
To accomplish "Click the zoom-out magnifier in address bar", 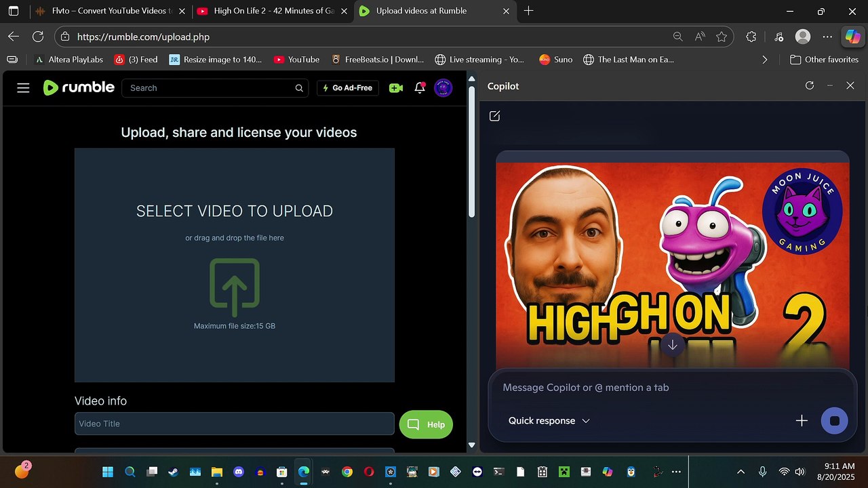I will [x=677, y=37].
